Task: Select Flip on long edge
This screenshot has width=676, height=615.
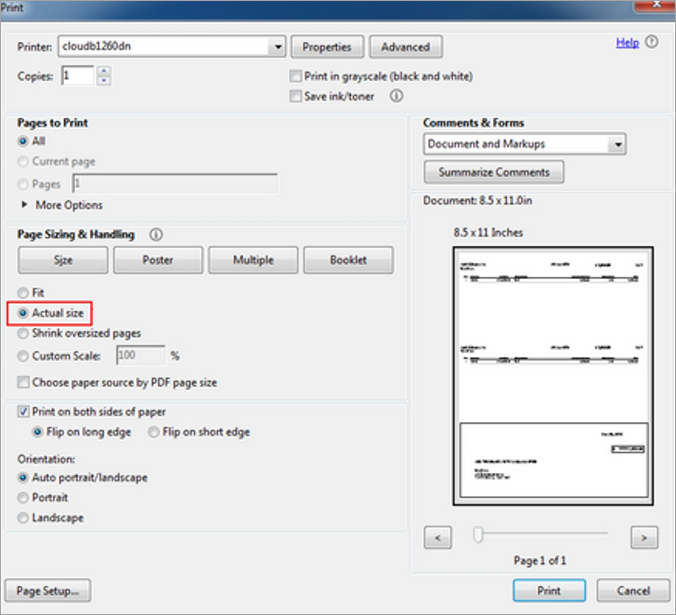Action: pyautogui.click(x=38, y=432)
